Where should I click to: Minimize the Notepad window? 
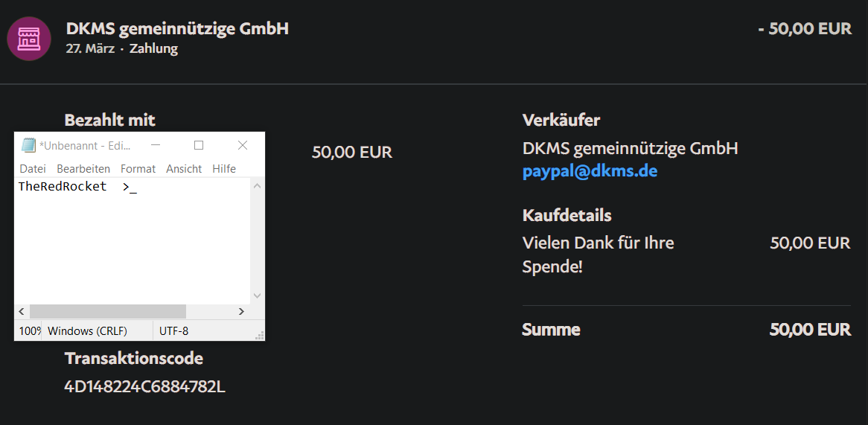point(156,145)
